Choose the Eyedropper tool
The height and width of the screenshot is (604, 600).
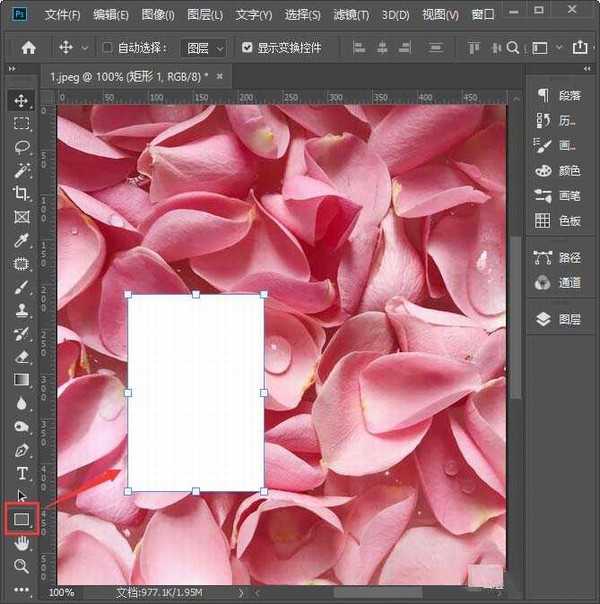tap(21, 240)
